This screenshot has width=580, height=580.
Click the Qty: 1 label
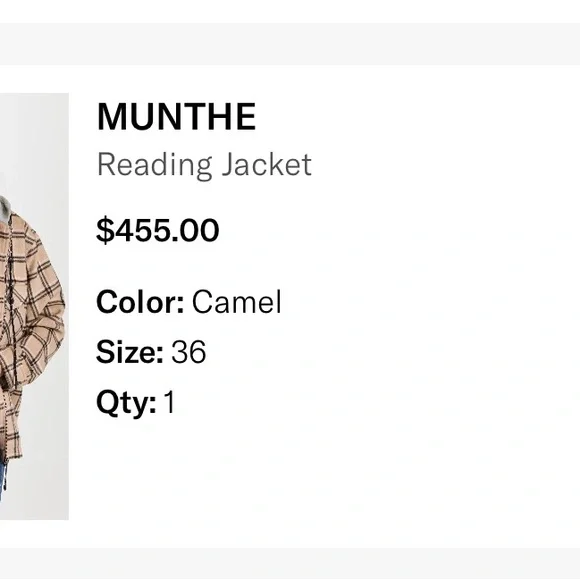pyautogui.click(x=135, y=403)
